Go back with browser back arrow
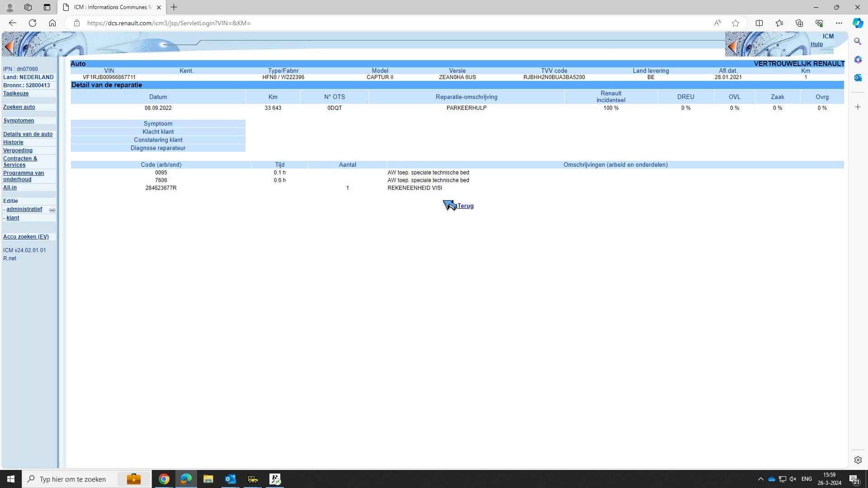Image resolution: width=868 pixels, height=488 pixels. pyautogui.click(x=13, y=23)
